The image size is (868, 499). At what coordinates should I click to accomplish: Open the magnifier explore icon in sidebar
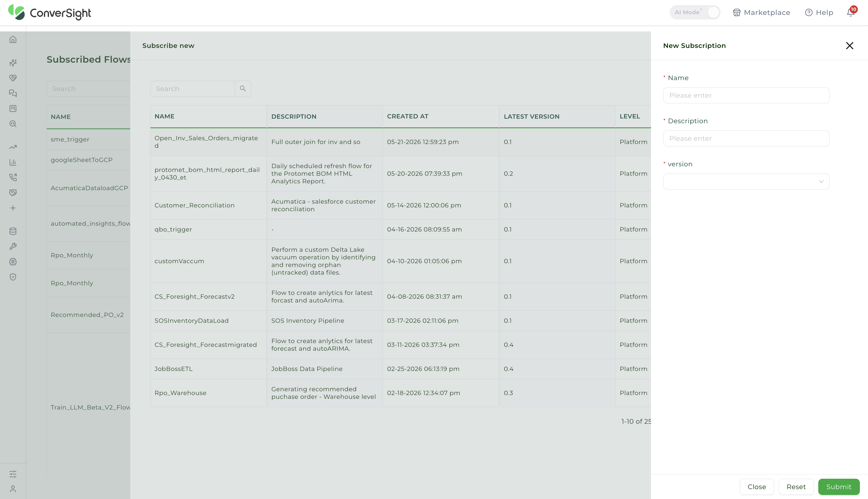tap(13, 124)
